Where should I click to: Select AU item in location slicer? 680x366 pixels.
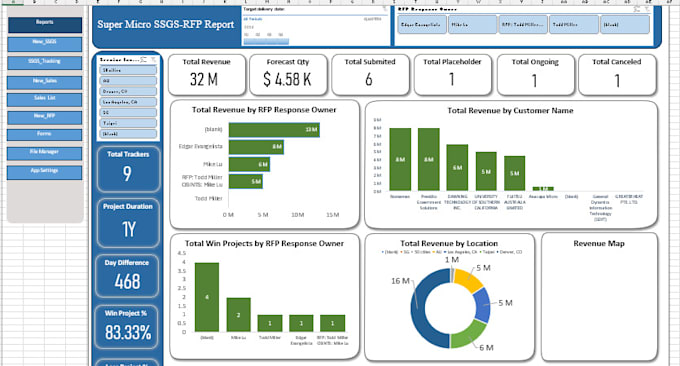tap(128, 81)
